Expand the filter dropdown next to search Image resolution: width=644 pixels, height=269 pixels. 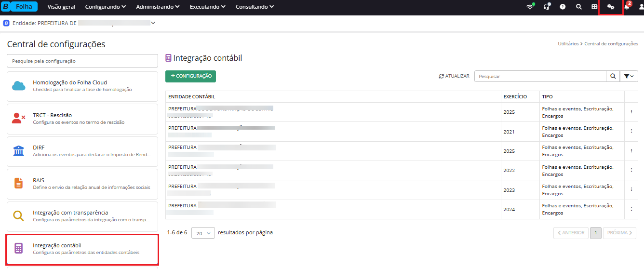628,76
